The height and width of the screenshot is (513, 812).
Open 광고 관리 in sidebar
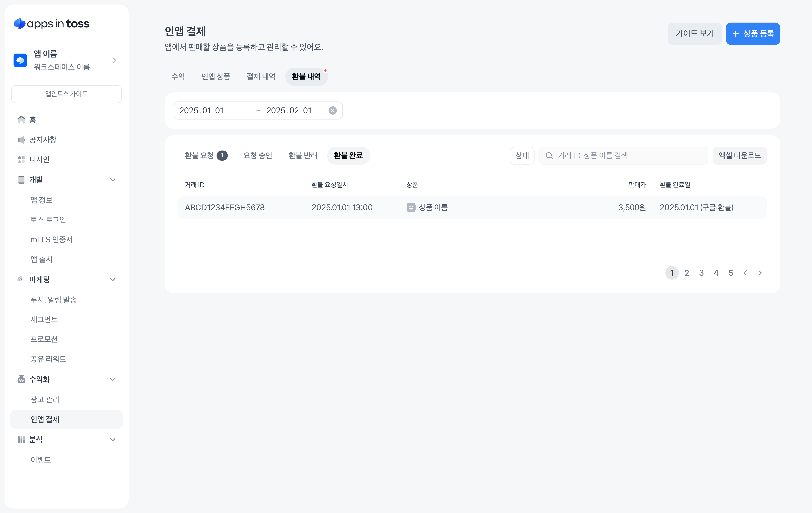pos(45,399)
